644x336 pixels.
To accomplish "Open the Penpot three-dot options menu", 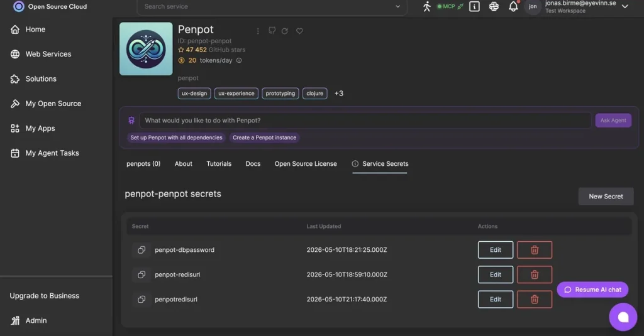I will point(257,31).
